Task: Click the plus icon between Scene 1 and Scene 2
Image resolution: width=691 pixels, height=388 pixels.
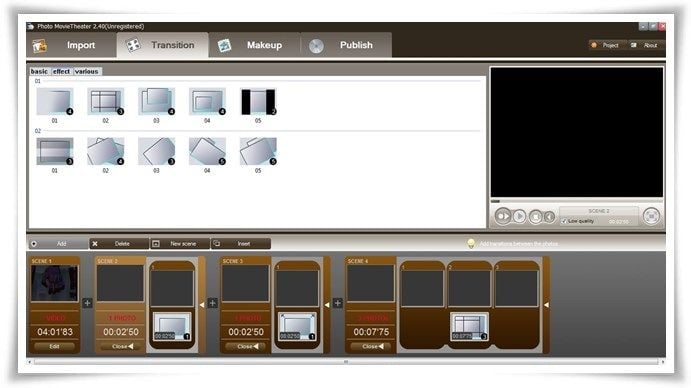Action: click(x=87, y=303)
